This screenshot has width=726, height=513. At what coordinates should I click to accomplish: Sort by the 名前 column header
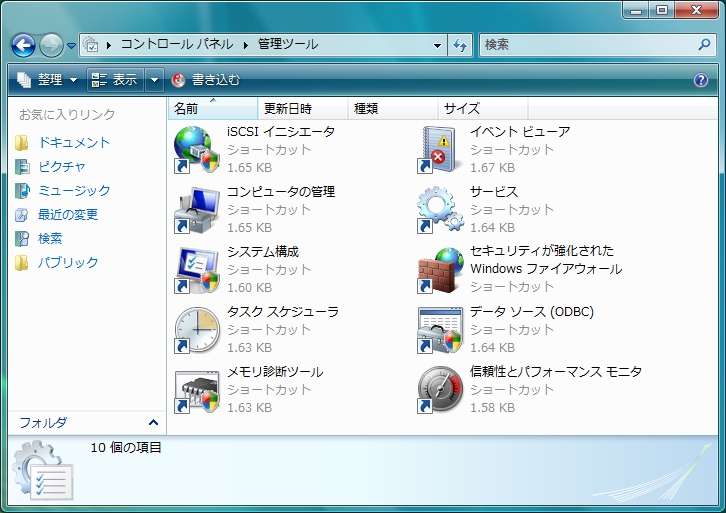click(213, 108)
